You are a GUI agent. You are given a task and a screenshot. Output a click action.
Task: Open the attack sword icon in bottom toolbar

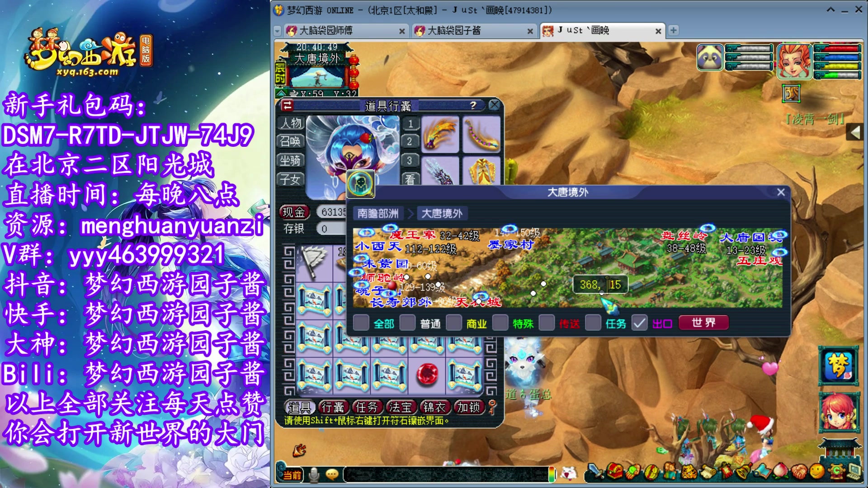(596, 472)
